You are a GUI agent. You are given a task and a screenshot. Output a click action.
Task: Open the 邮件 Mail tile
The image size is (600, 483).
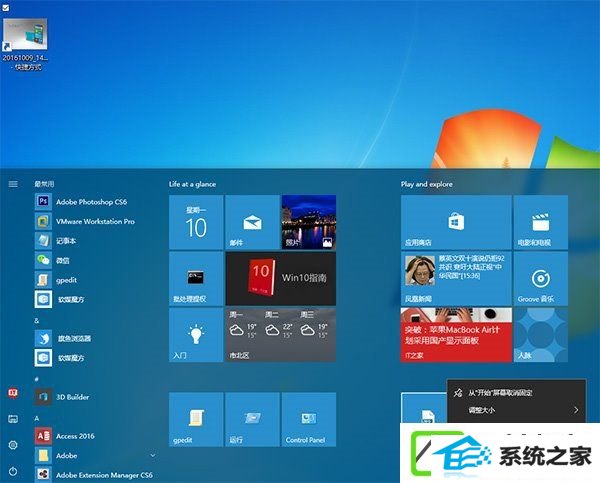[253, 222]
